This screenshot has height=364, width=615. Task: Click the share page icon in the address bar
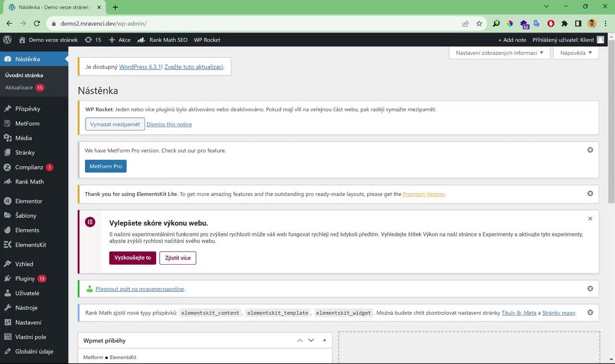click(466, 24)
